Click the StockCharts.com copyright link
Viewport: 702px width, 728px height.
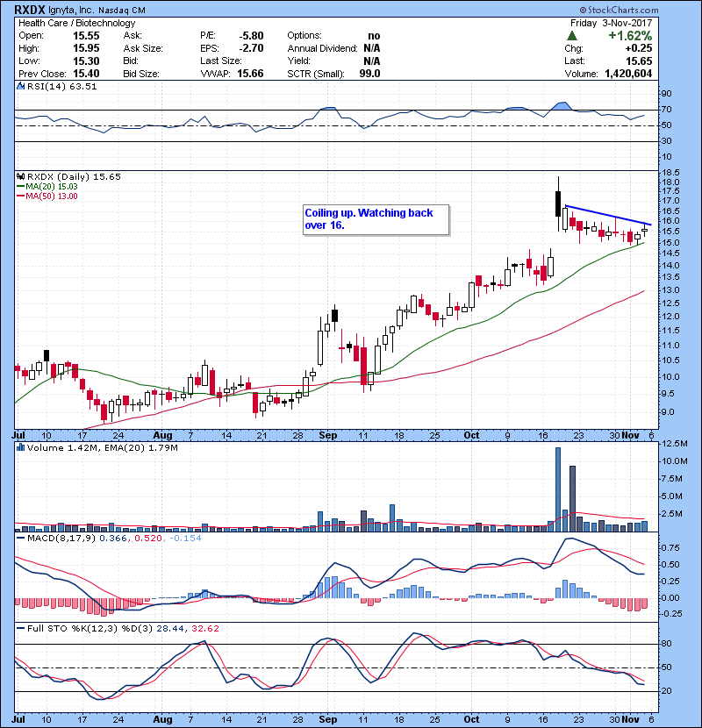click(x=619, y=10)
